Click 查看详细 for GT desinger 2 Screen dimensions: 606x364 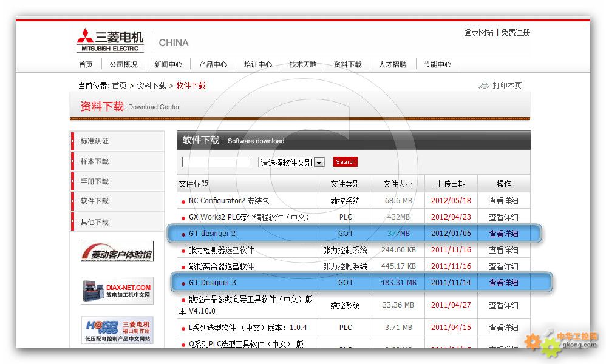[x=503, y=234]
